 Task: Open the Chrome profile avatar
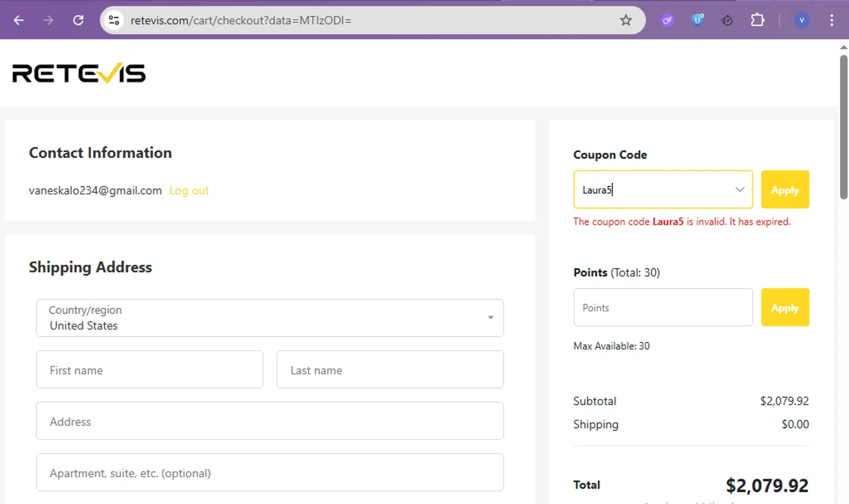pos(801,20)
